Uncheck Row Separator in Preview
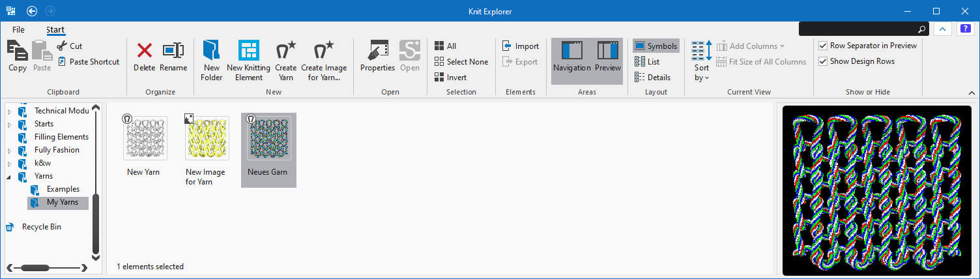 824,46
